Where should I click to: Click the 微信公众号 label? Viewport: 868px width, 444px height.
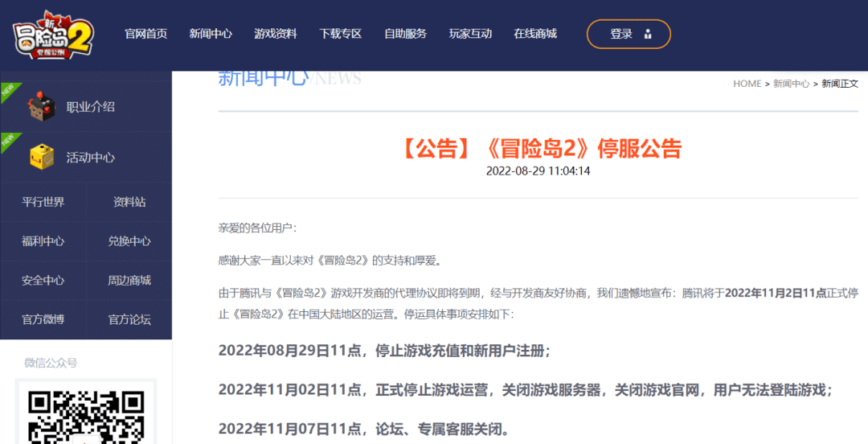click(51, 363)
